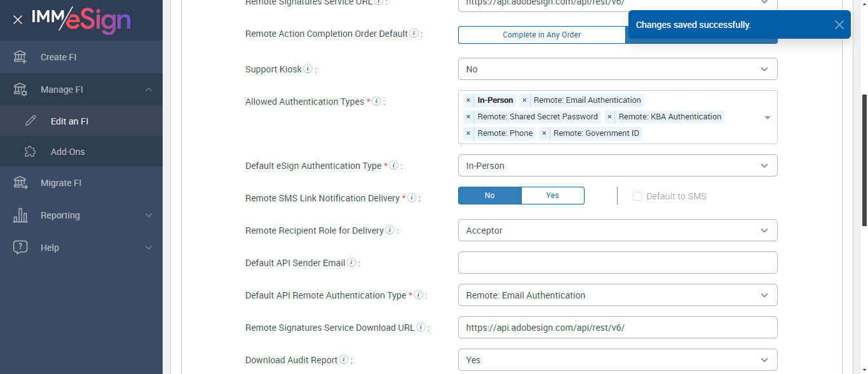Click info icon next to Download Audit Report
Viewport: 868px width, 374px height.
click(x=344, y=359)
